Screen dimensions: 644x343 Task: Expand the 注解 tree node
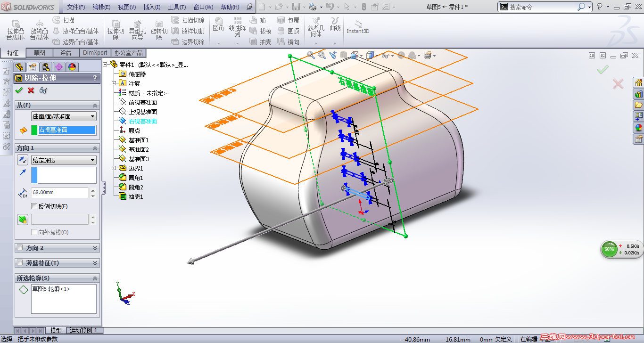tap(114, 83)
